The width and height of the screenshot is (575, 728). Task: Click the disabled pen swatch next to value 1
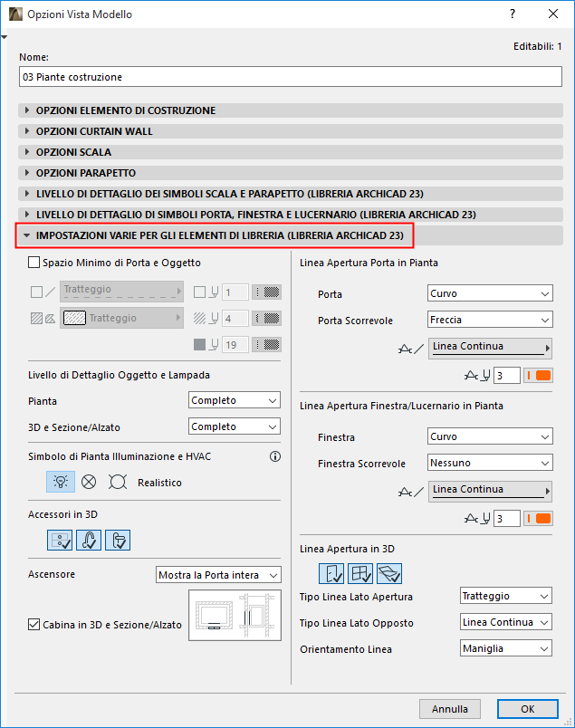click(266, 292)
